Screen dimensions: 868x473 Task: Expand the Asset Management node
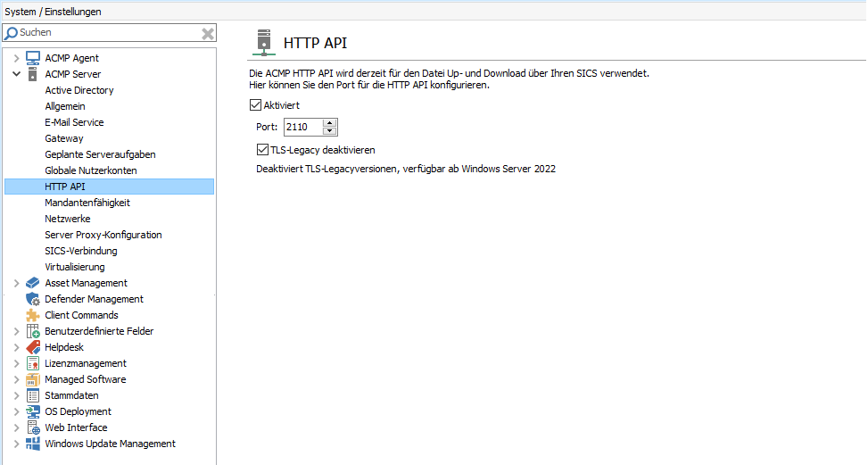pyautogui.click(x=16, y=283)
